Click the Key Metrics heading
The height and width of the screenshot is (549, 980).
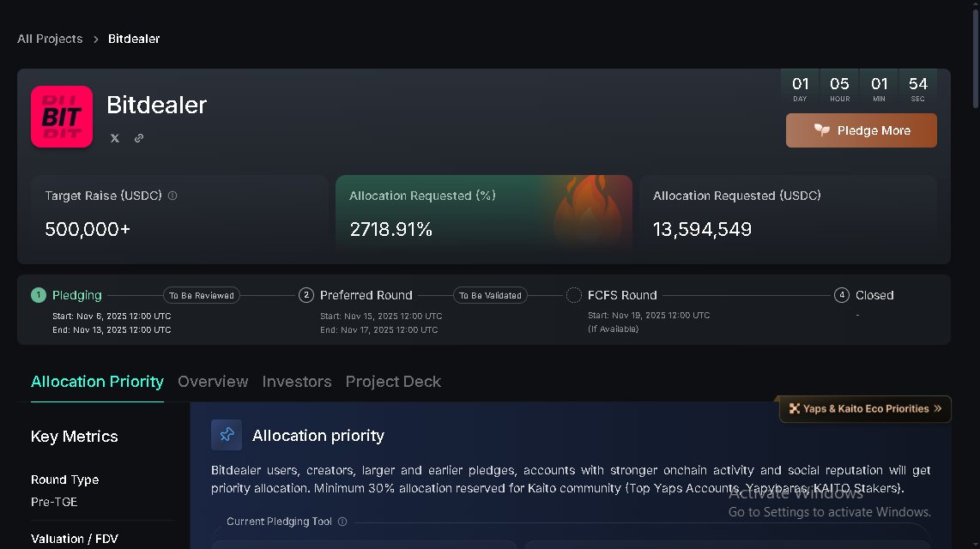pyautogui.click(x=75, y=437)
